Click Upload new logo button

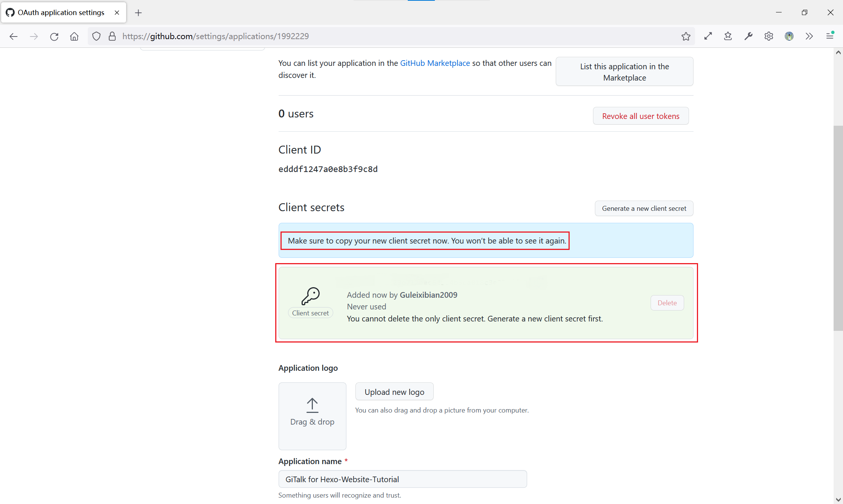pyautogui.click(x=394, y=392)
